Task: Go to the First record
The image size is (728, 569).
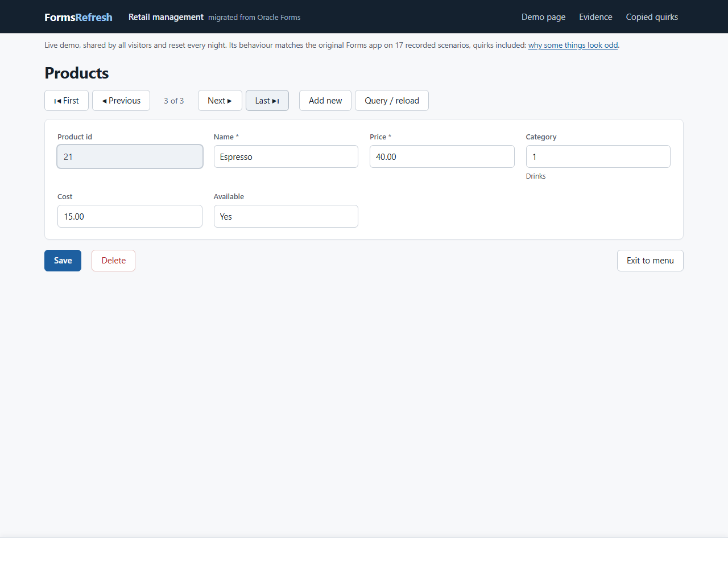Action: click(67, 101)
